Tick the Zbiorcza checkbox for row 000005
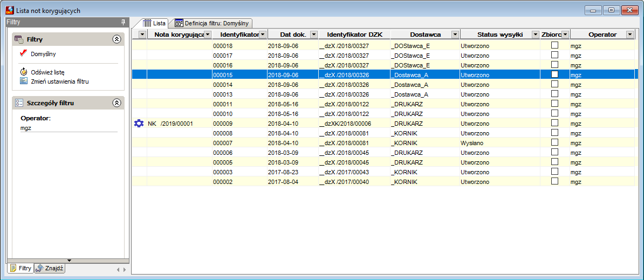 (x=554, y=162)
